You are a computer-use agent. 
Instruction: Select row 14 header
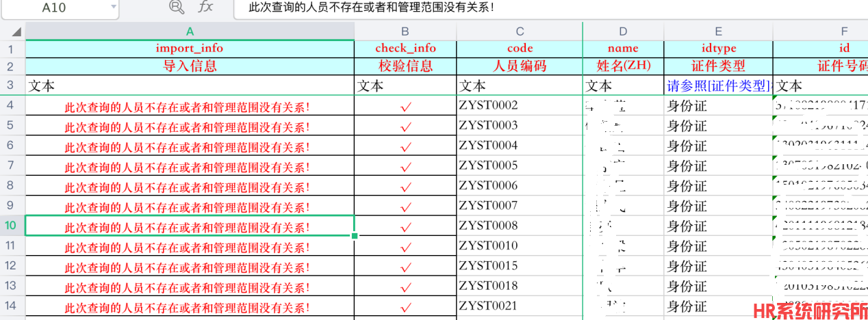pos(11,306)
